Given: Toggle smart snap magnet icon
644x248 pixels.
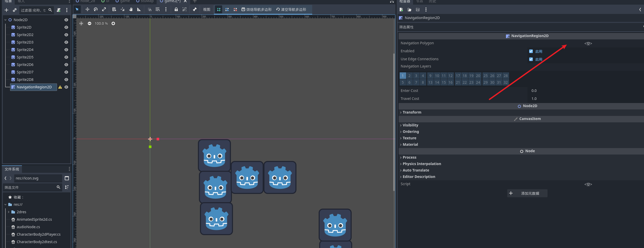Looking at the screenshot, I should 149,10.
